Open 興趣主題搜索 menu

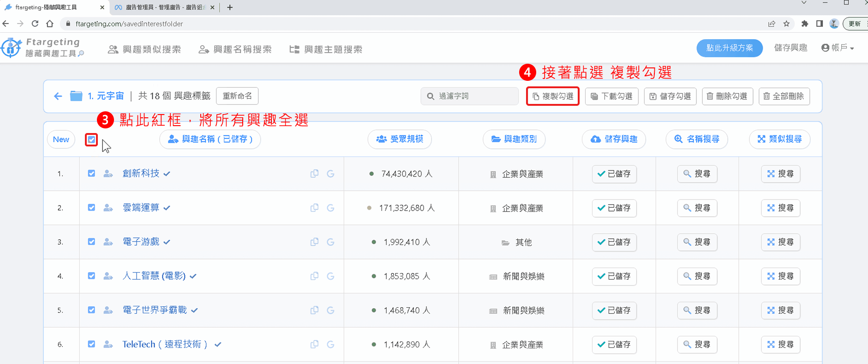pyautogui.click(x=326, y=49)
